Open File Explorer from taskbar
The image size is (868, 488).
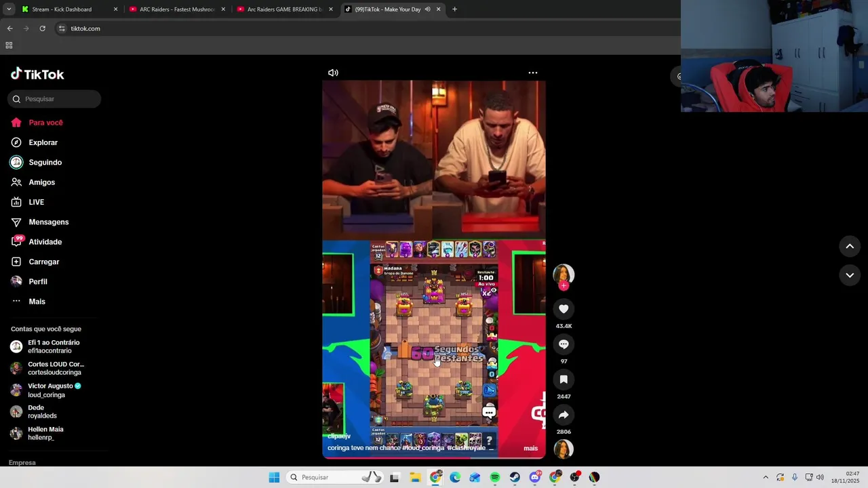tap(415, 477)
